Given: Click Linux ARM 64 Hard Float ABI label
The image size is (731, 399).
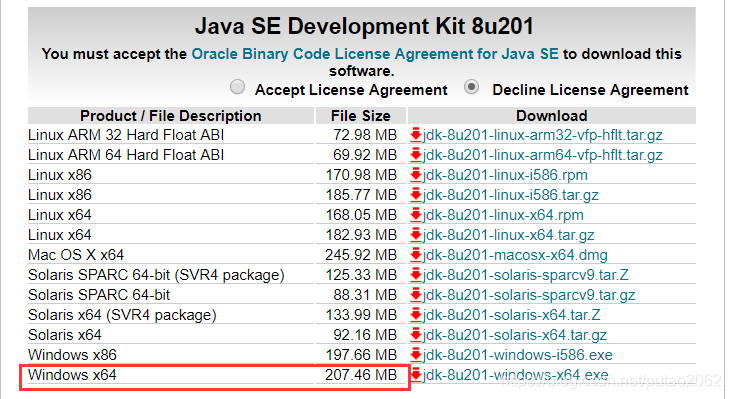Looking at the screenshot, I should 126,155.
